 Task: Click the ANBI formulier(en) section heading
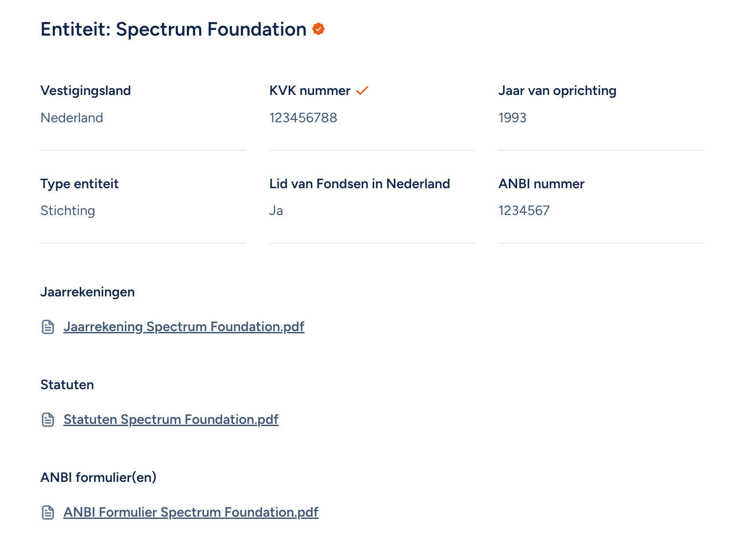98,477
